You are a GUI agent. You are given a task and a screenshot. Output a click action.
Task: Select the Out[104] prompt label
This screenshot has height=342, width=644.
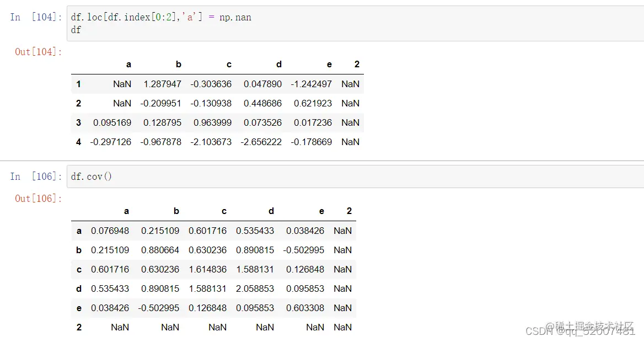39,52
